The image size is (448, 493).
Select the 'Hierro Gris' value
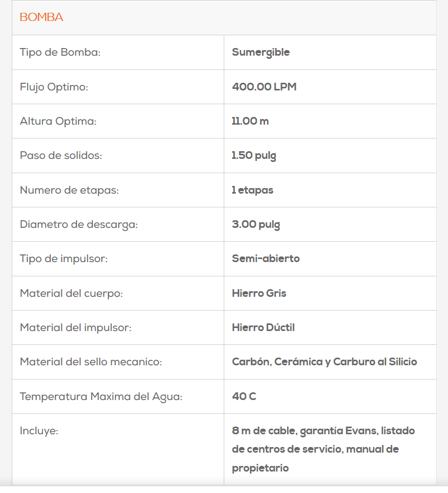click(259, 293)
